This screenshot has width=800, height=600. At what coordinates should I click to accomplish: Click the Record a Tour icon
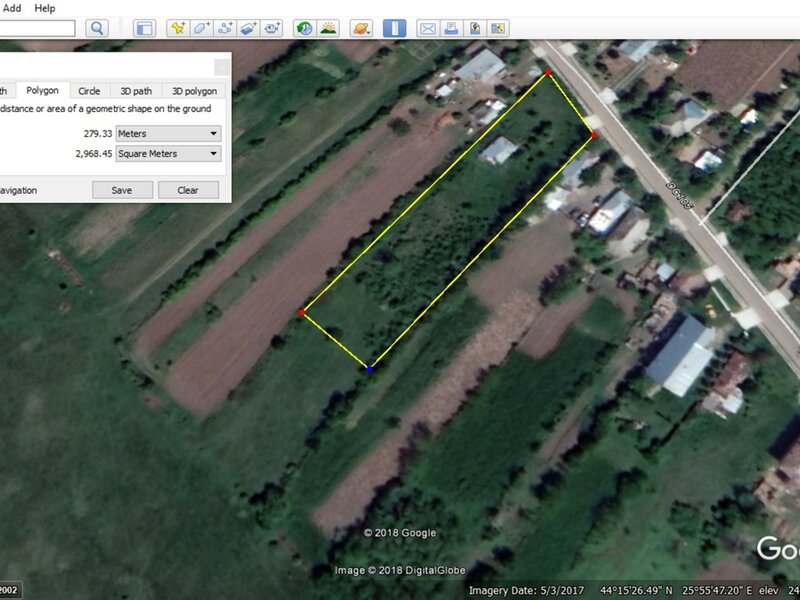pos(273,29)
